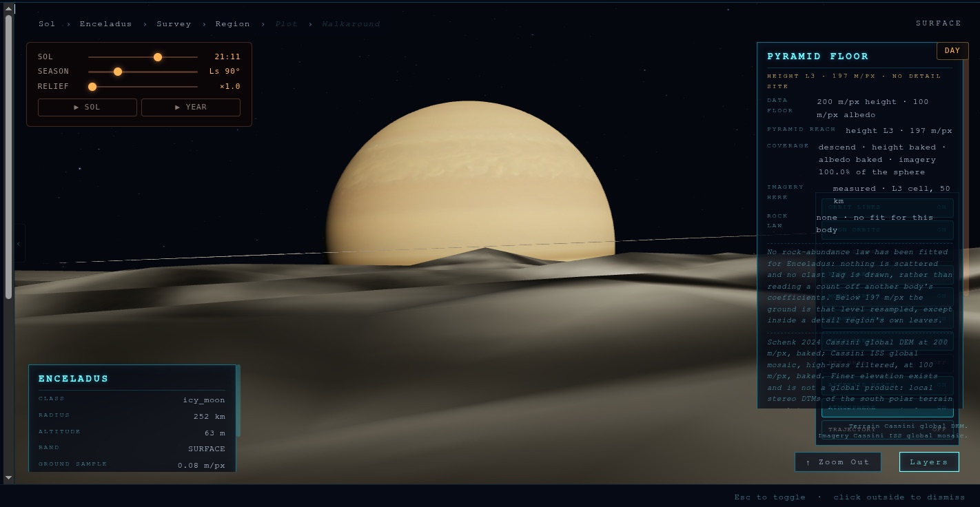Click the main vertical scrollbar thumb
The height and width of the screenshot is (507, 980).
point(8,157)
